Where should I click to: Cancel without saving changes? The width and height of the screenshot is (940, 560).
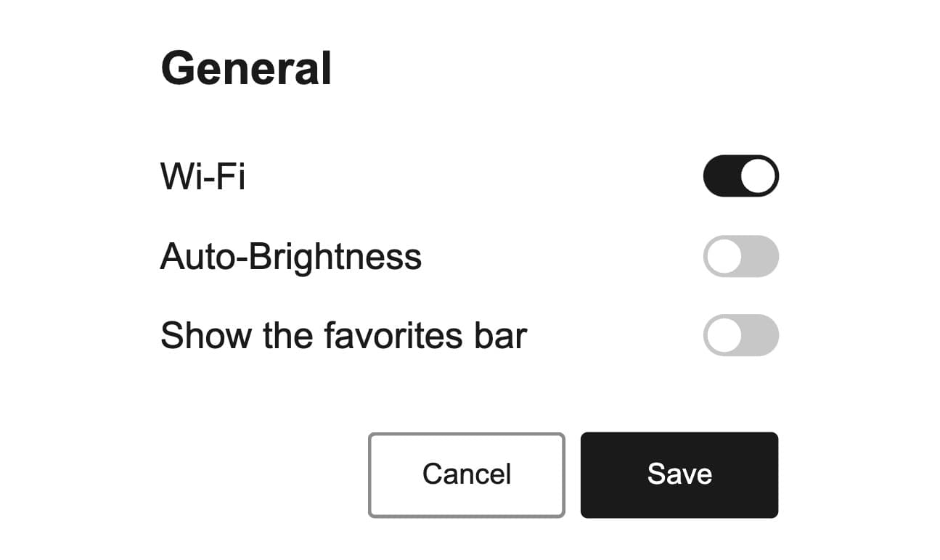[x=466, y=474]
